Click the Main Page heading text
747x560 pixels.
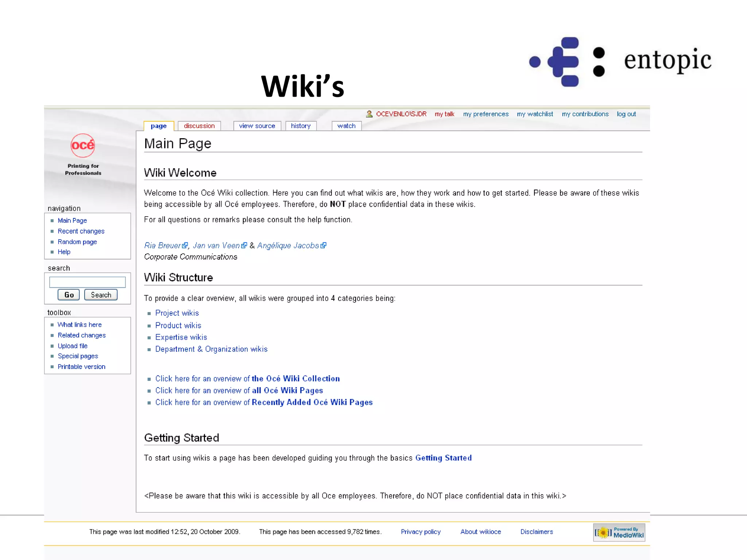click(178, 144)
